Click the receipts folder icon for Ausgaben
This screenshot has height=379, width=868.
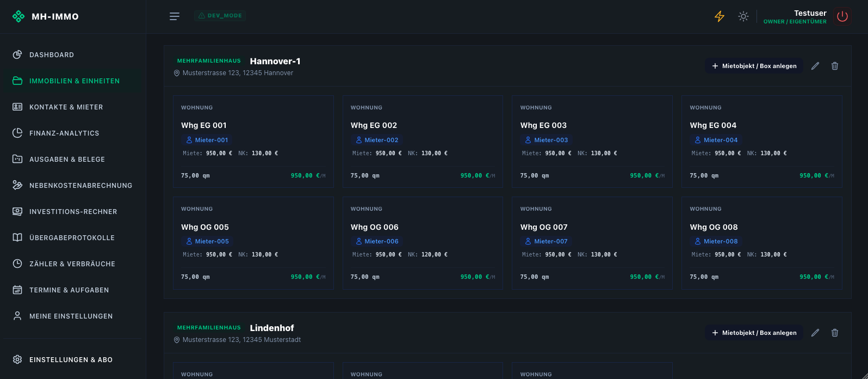tap(17, 159)
